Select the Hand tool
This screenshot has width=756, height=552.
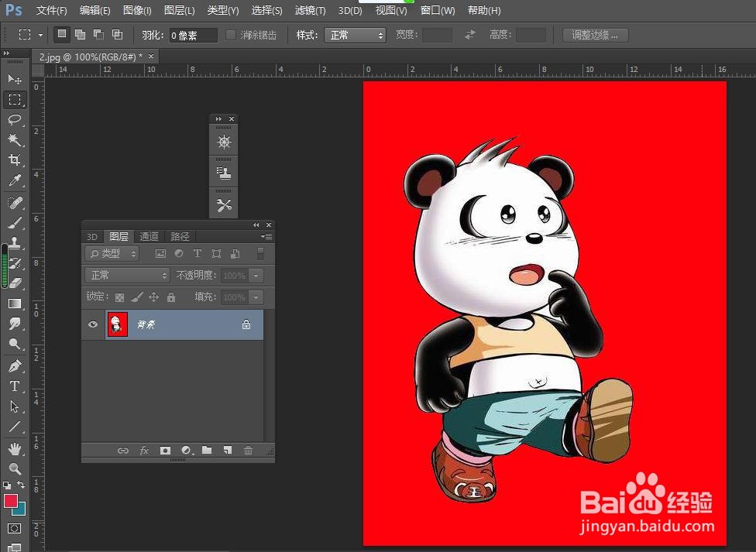(x=15, y=449)
